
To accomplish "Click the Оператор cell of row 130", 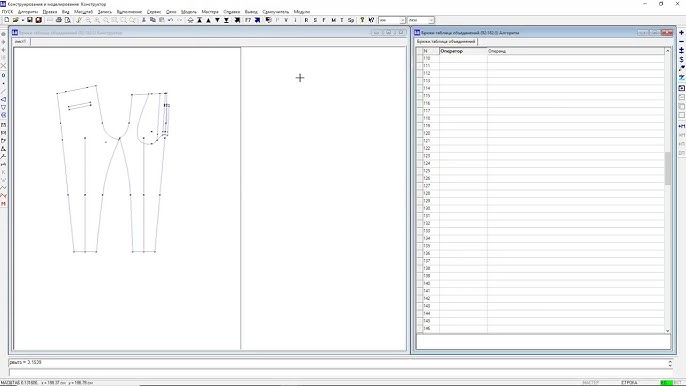I will pyautogui.click(x=463, y=208).
